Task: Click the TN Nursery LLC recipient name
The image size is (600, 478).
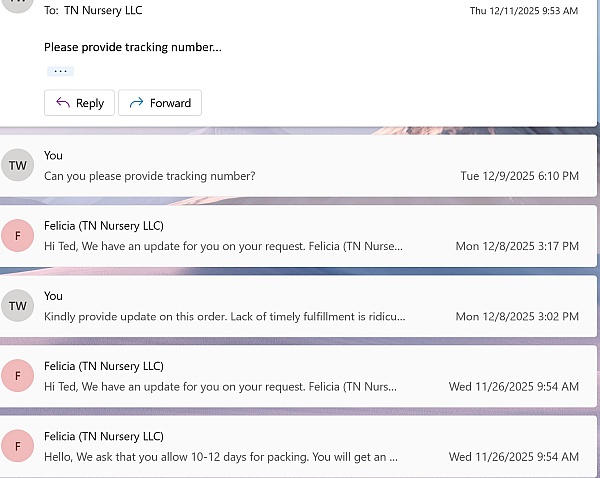Action: (x=105, y=10)
